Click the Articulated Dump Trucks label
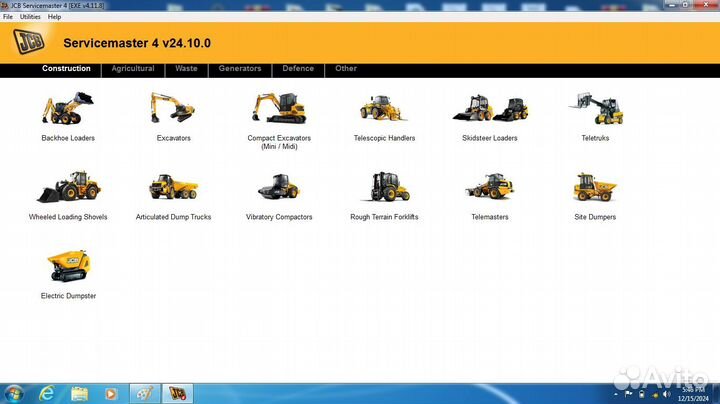Image resolution: width=720 pixels, height=404 pixels. click(174, 217)
